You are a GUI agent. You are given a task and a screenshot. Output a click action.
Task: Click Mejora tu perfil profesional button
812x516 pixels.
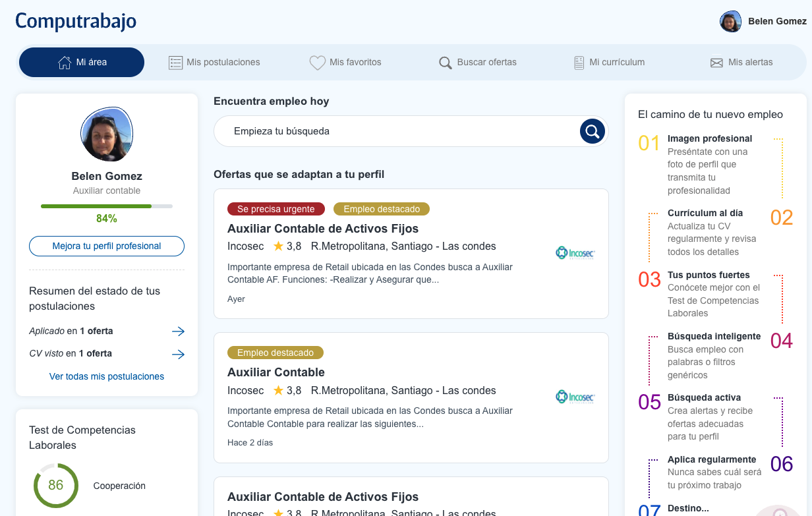point(107,246)
